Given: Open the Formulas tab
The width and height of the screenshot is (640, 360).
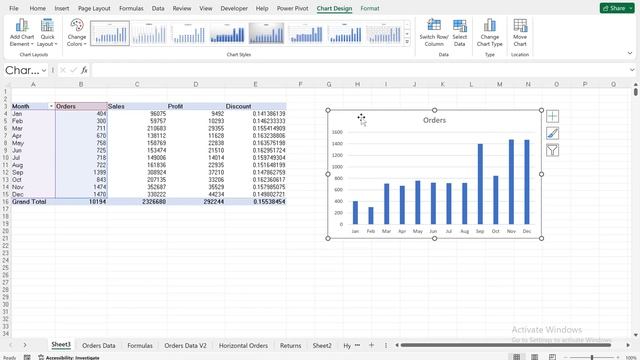Looking at the screenshot, I should click(x=131, y=8).
